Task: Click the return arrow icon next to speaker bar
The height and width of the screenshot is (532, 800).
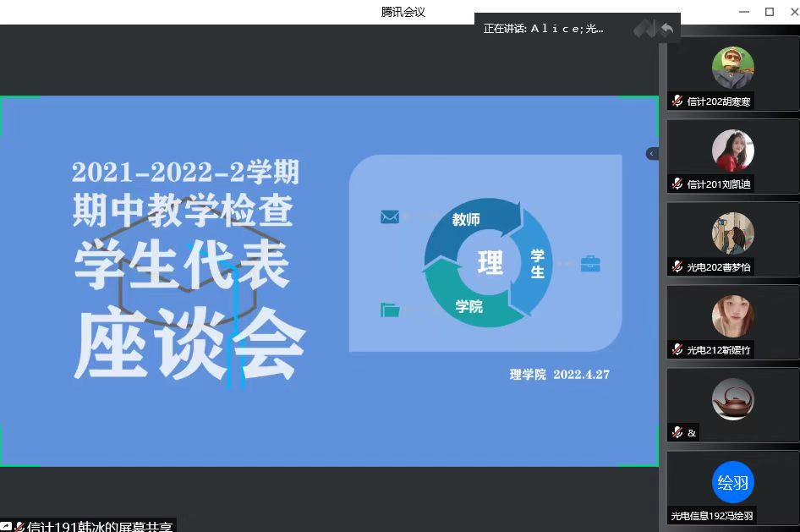Action: coord(667,29)
